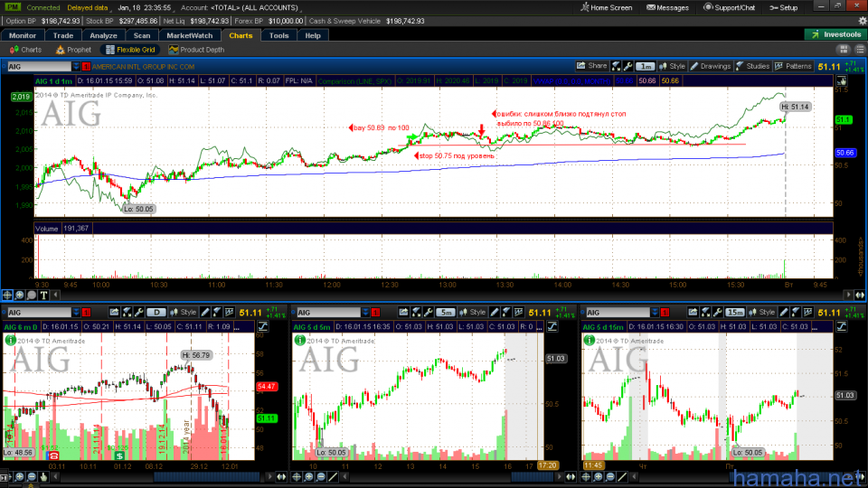868x488 pixels.
Task: Switch to the Analyze tab
Action: point(103,35)
